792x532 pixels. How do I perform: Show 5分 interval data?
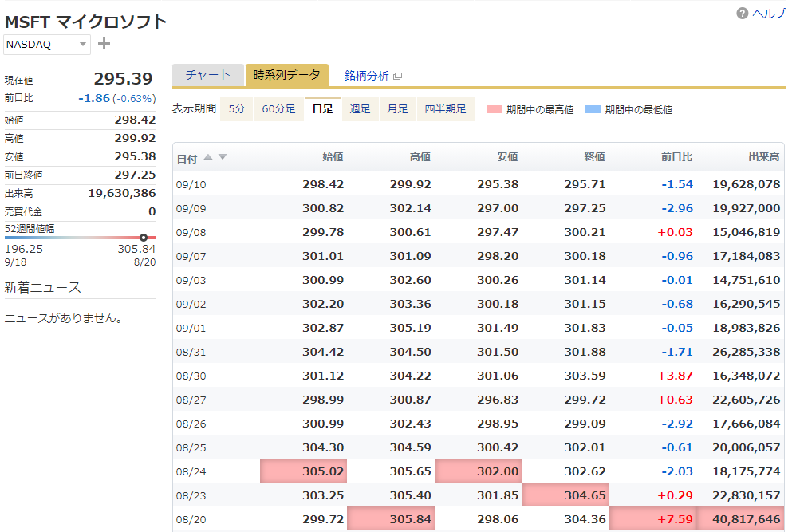237,109
